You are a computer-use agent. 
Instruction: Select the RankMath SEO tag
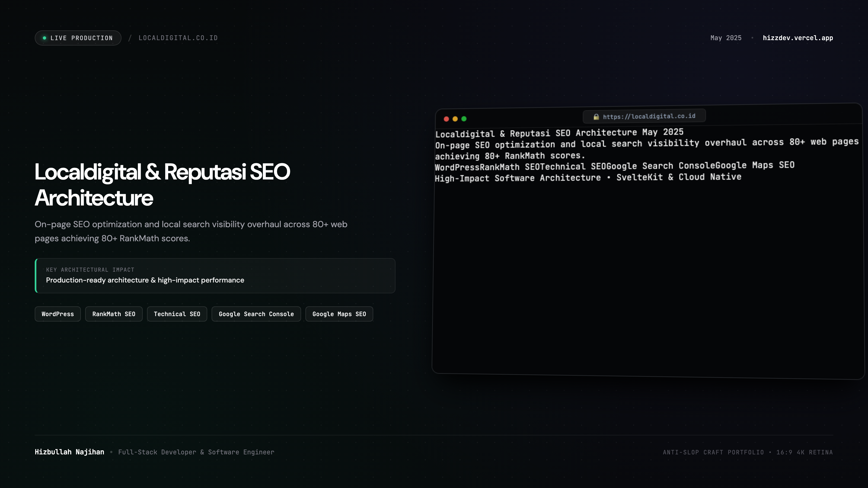coord(114,314)
